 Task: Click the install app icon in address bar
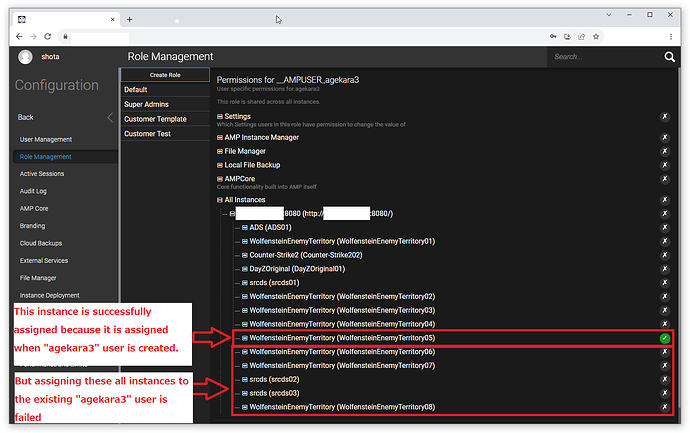(567, 37)
